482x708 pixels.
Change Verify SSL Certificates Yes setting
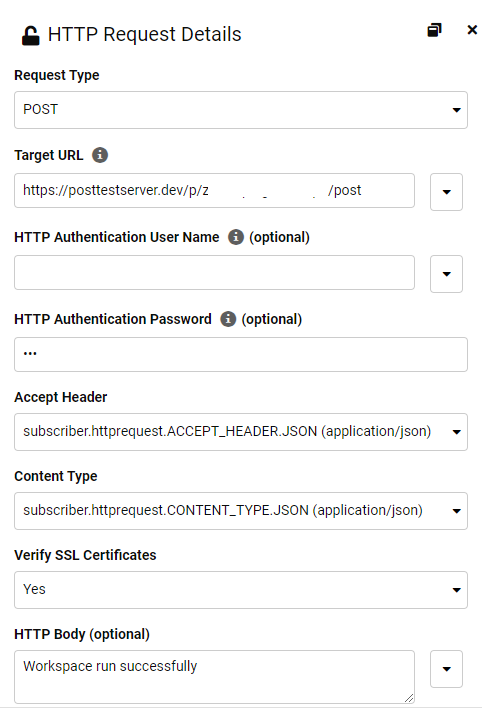[241, 590]
